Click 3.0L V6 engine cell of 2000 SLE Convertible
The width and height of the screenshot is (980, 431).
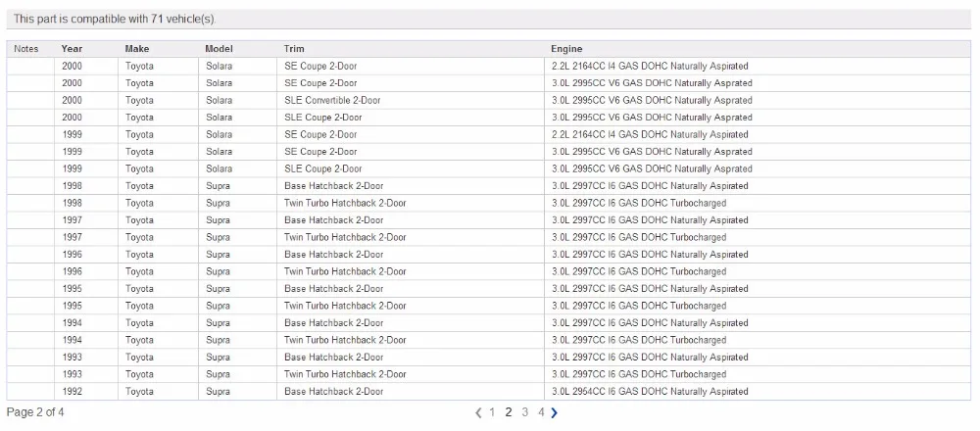[x=757, y=101]
